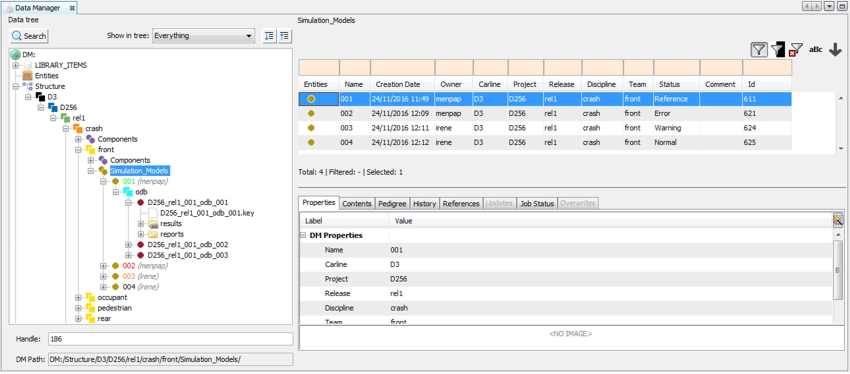Select the pedestrian tree item
The height and width of the screenshot is (374, 850).
(x=114, y=308)
